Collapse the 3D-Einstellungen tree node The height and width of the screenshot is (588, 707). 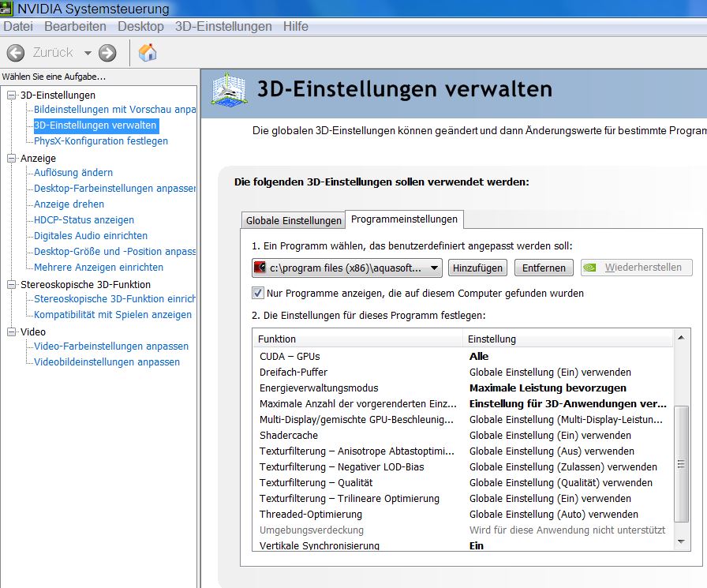[x=11, y=96]
